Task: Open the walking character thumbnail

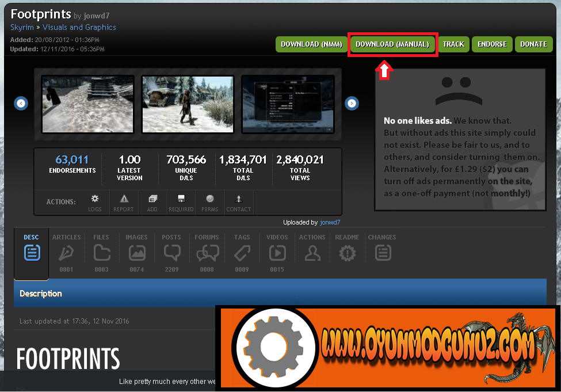Action: (x=188, y=104)
